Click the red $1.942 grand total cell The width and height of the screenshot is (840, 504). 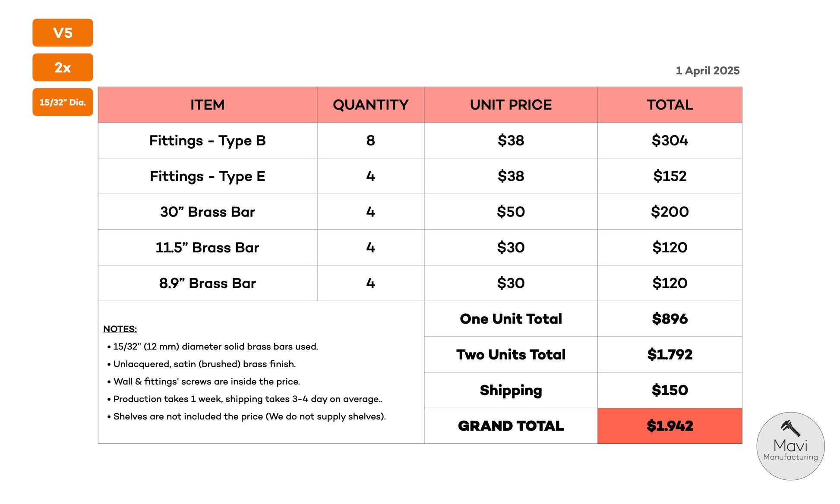tap(669, 426)
